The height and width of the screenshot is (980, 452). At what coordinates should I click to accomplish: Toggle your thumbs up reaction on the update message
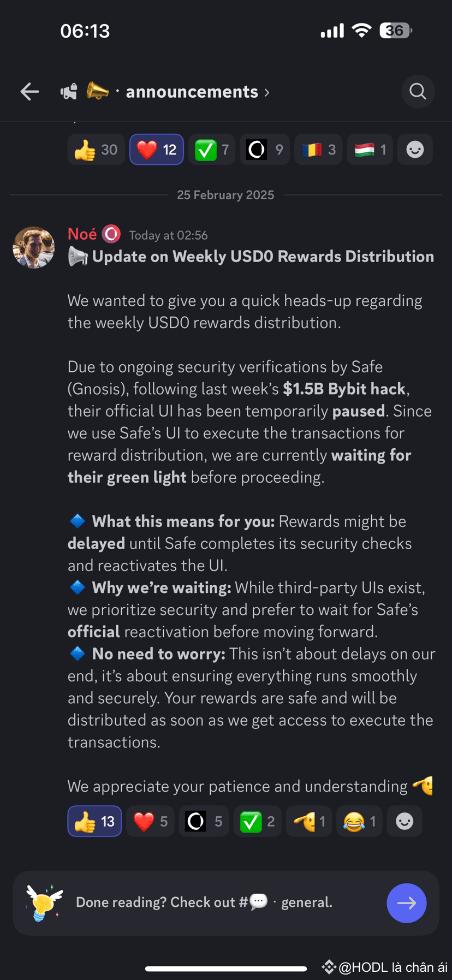pos(94,821)
